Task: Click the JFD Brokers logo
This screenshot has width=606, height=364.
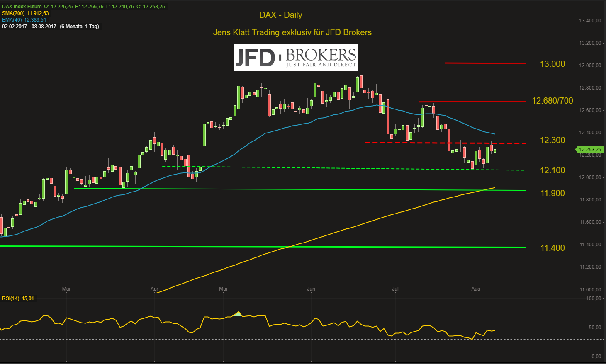Action: click(296, 57)
